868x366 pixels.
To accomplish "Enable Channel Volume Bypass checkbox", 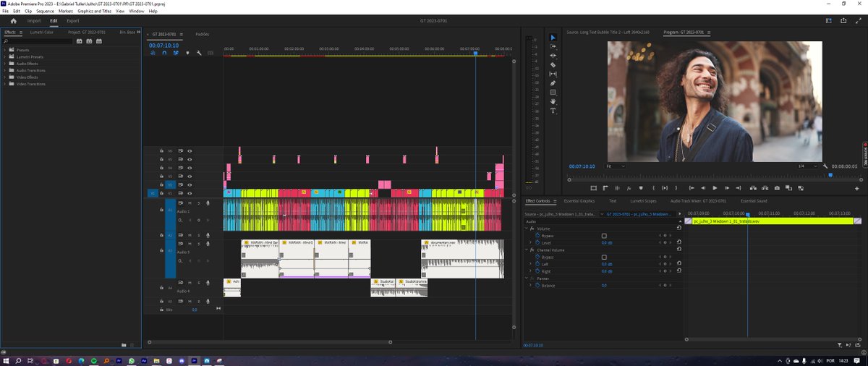I will [x=604, y=257].
